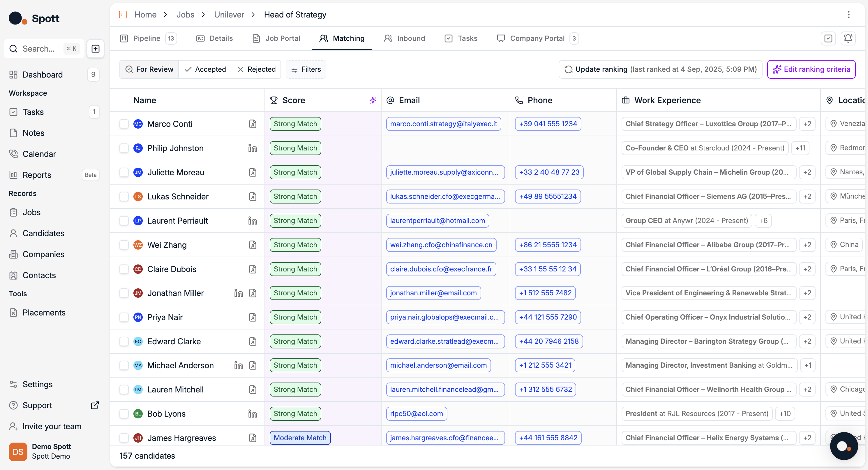Expand +11 work experience for Philip Johnston
This screenshot has height=470, width=868.
800,148
